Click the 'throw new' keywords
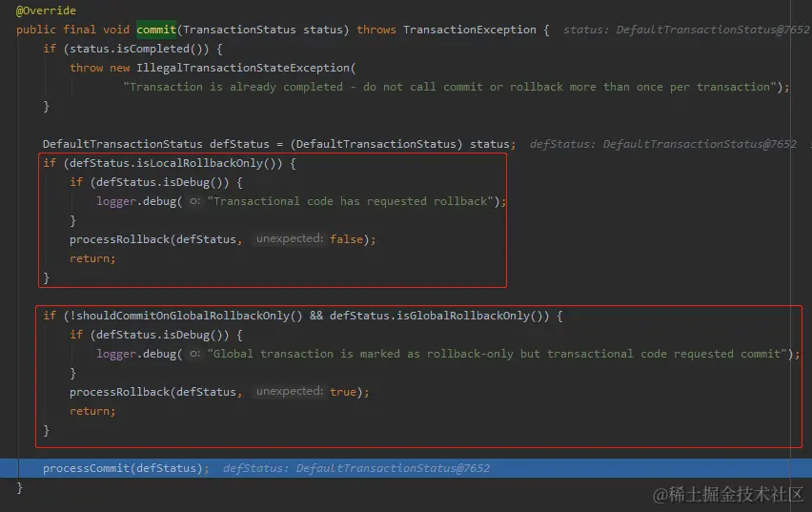This screenshot has height=512, width=812. [x=99, y=68]
